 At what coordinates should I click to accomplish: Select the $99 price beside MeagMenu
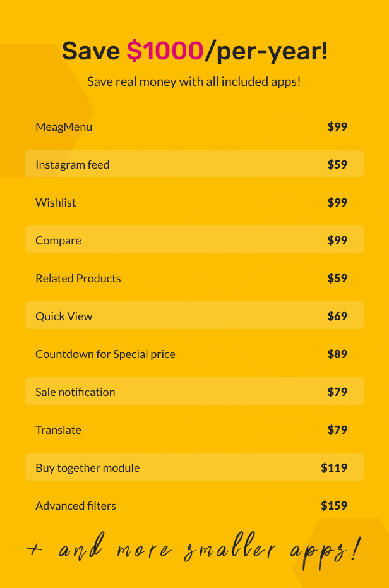pyautogui.click(x=337, y=127)
